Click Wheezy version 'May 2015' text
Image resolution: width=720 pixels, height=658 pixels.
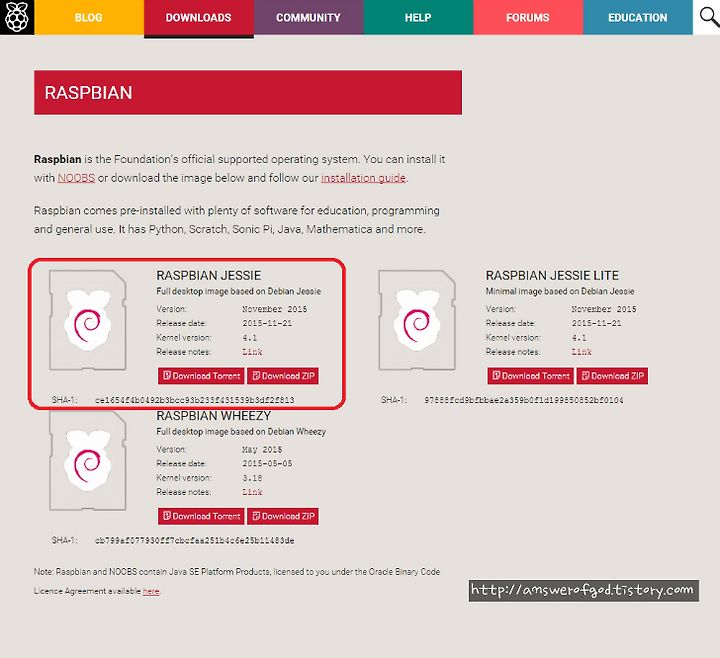(x=262, y=449)
